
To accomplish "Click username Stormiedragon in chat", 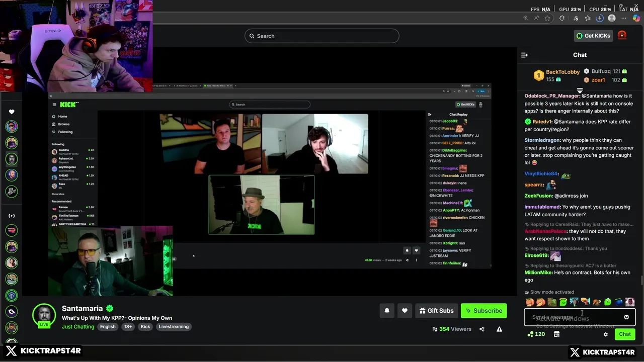I will pos(542,140).
